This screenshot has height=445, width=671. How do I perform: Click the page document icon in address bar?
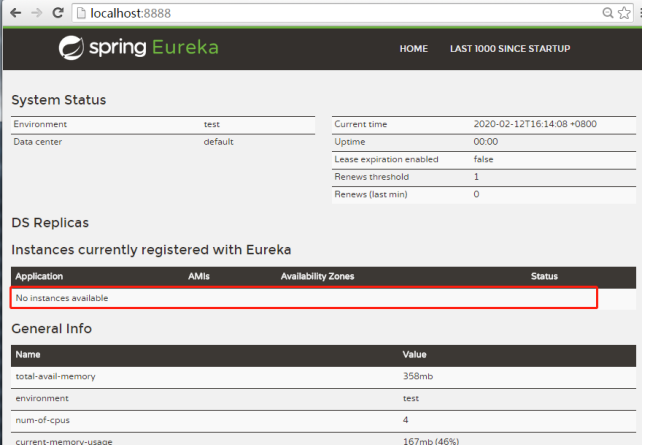(x=81, y=13)
